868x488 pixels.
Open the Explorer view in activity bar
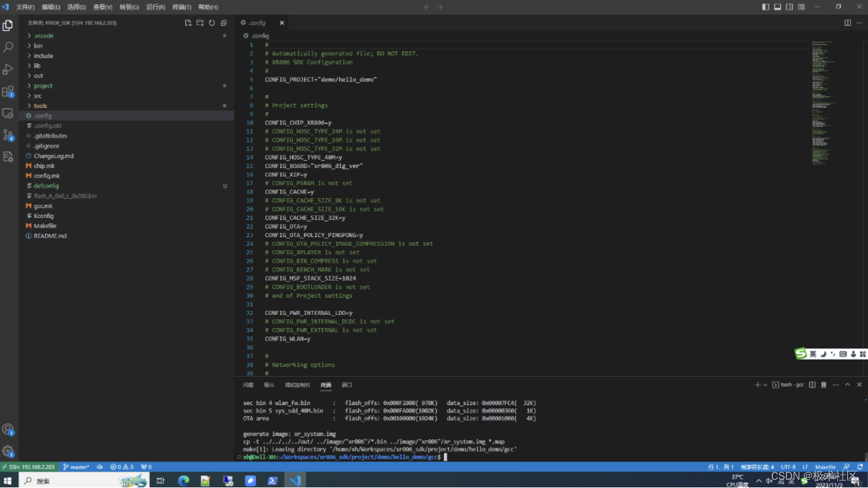pyautogui.click(x=8, y=25)
